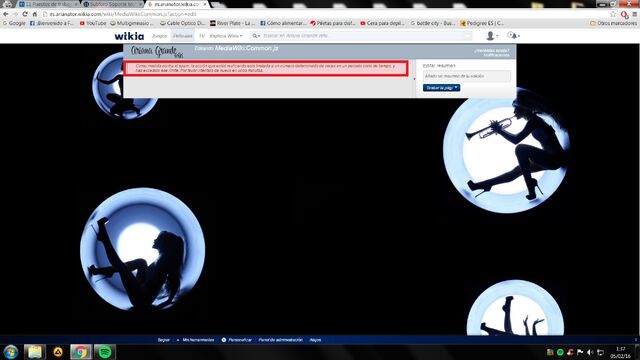This screenshot has height=360, width=640.
Task: Open the Cera para depil... bookmark
Action: click(382, 23)
